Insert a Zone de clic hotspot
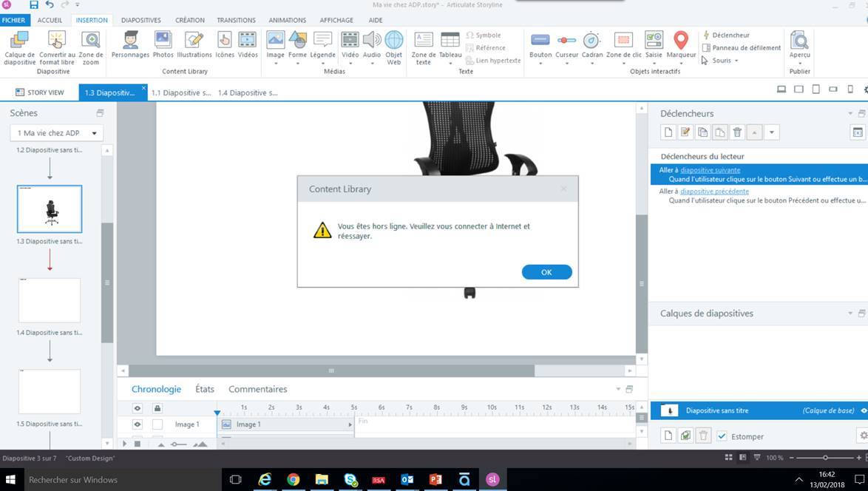 click(x=624, y=44)
